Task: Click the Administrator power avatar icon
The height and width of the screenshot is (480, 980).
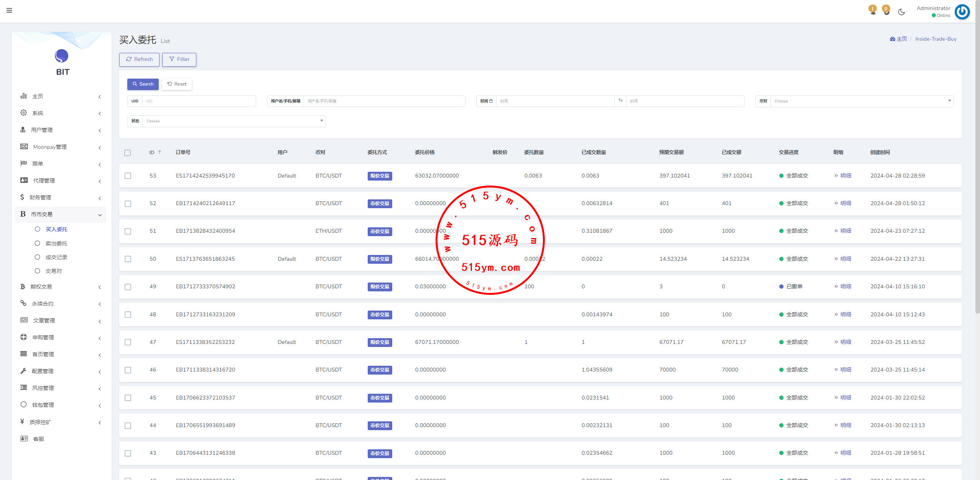Action: pos(962,12)
